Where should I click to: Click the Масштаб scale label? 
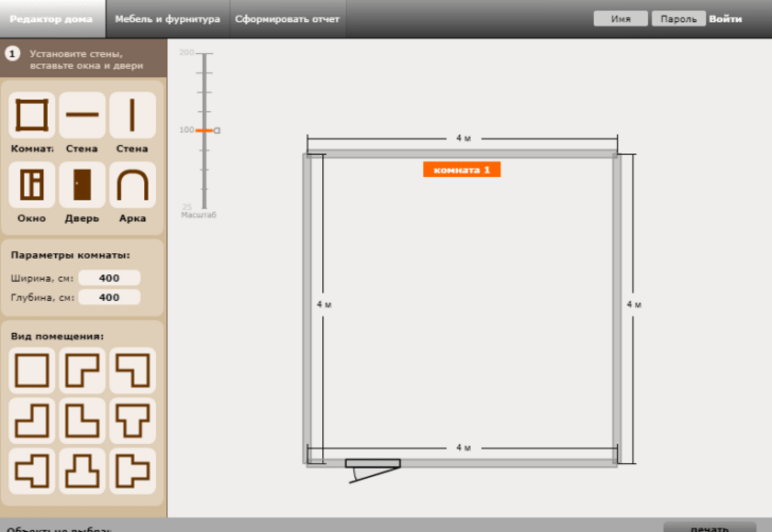198,215
